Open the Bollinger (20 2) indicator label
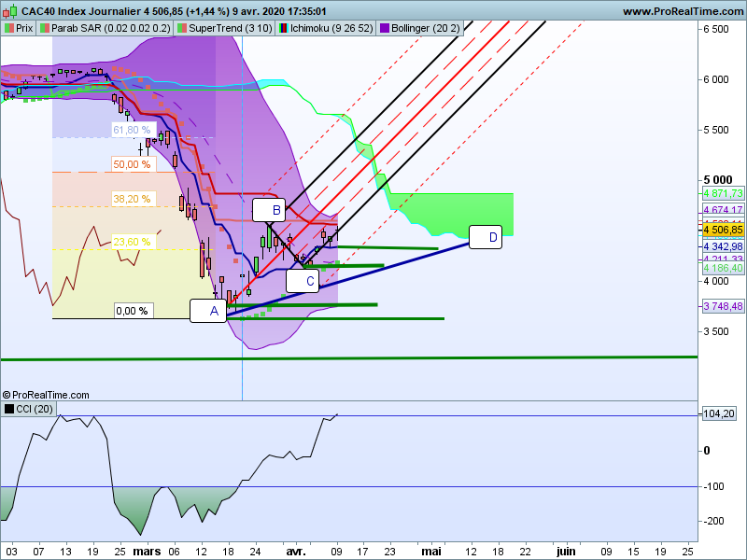This screenshot has height=560, width=747. [x=420, y=28]
